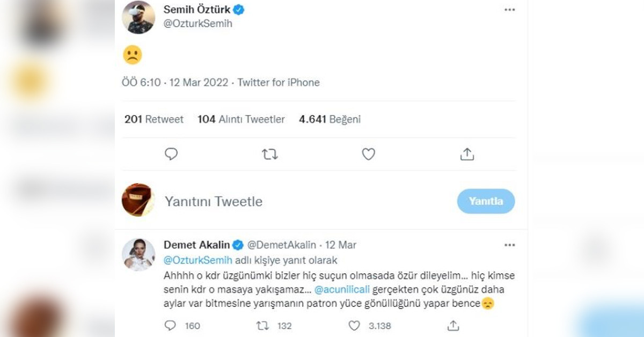Open Semih Öztürk's profile picture
This screenshot has width=644, height=337.
coord(138,17)
